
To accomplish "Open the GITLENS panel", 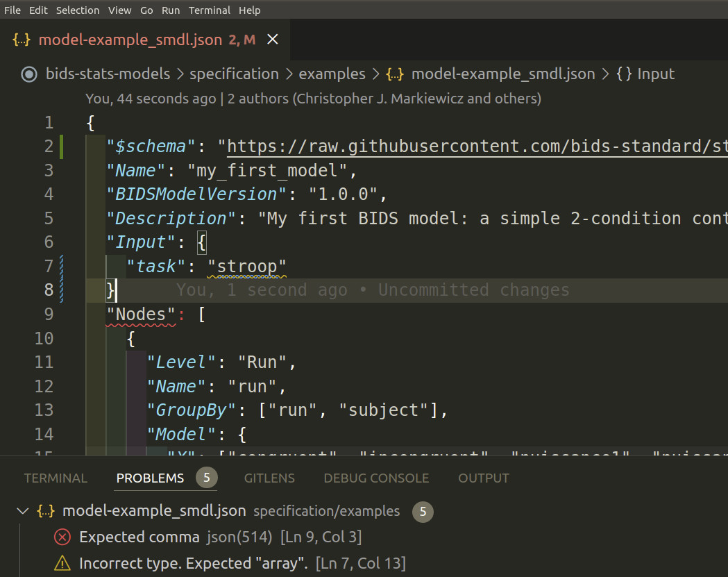I will [269, 478].
